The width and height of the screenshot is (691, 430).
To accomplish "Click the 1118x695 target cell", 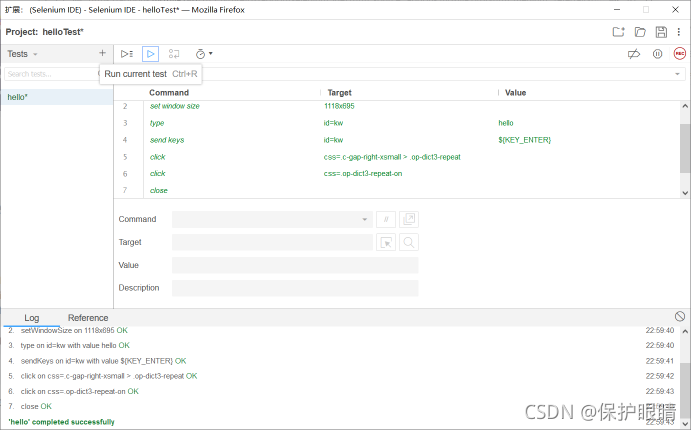I will [x=339, y=106].
